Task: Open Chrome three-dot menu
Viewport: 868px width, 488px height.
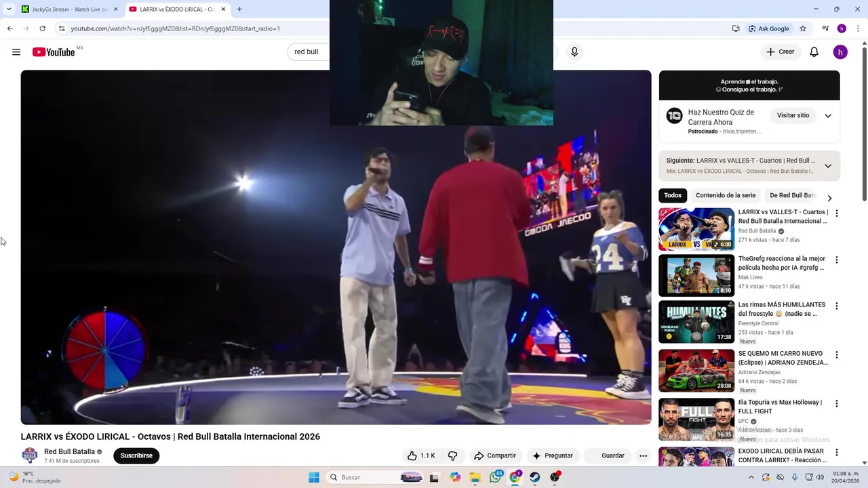Action: 858,28
